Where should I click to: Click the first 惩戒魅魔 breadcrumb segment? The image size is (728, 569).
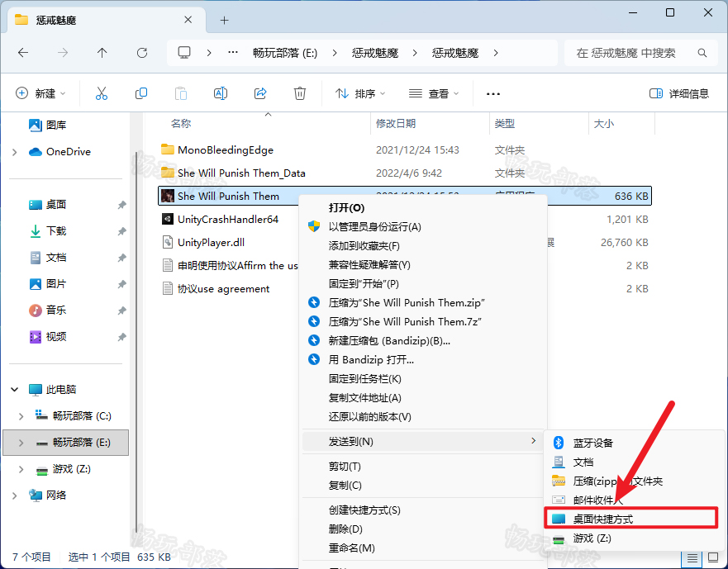pyautogui.click(x=374, y=53)
